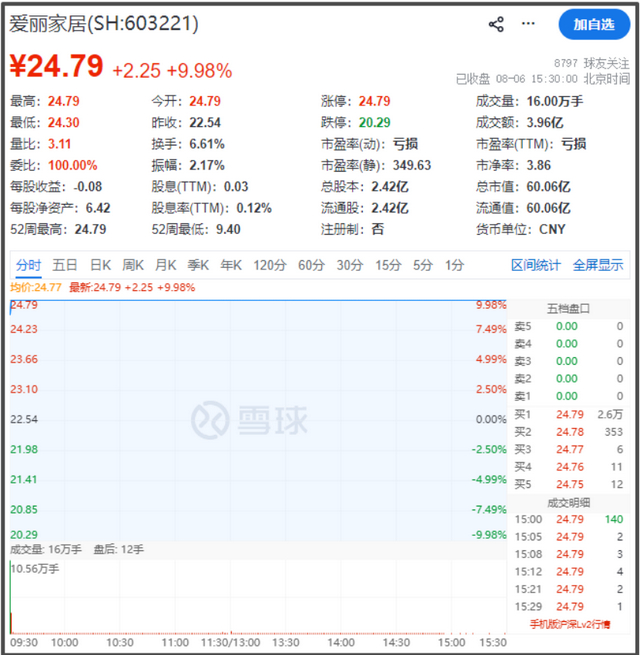The image size is (640, 655).
Task: Open the 季K chart tab
Action: 198,265
